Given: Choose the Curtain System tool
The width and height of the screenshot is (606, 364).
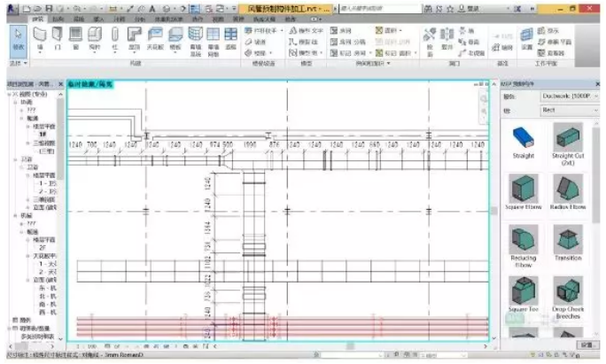Looking at the screenshot, I should 196,42.
